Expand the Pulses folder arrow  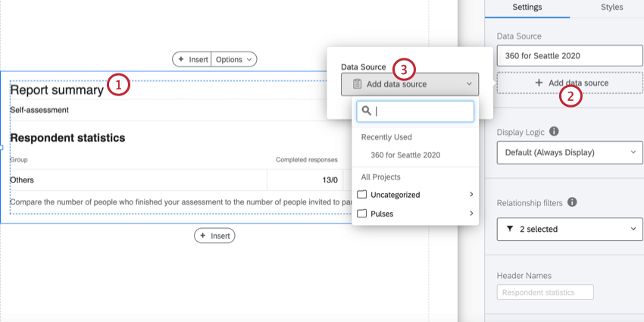pos(471,214)
